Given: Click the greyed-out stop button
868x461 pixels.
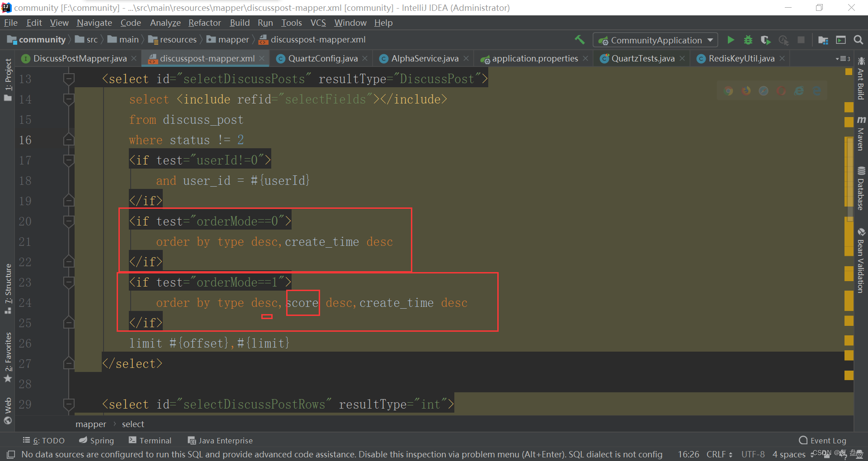Looking at the screenshot, I should 801,40.
